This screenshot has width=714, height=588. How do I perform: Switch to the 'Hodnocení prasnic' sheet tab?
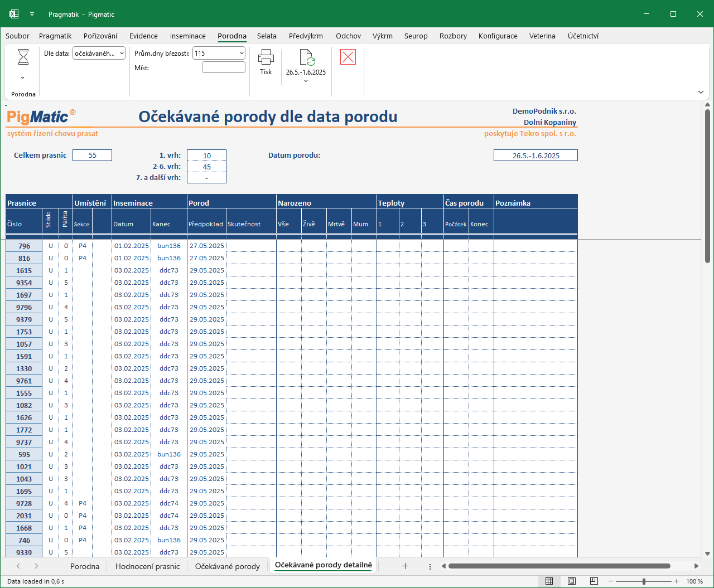click(148, 566)
